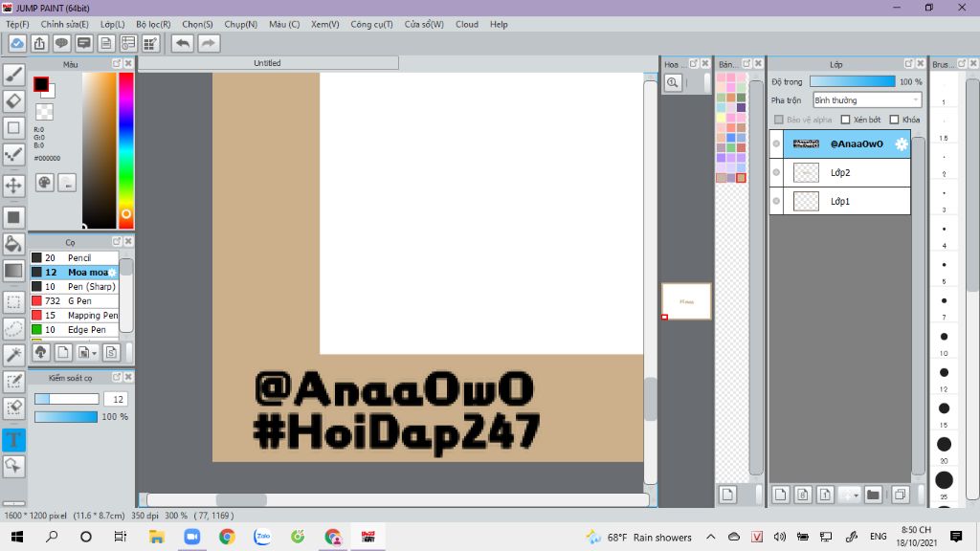Undock the Cọ panel
Image resolution: width=980 pixels, height=551 pixels.
(x=116, y=241)
